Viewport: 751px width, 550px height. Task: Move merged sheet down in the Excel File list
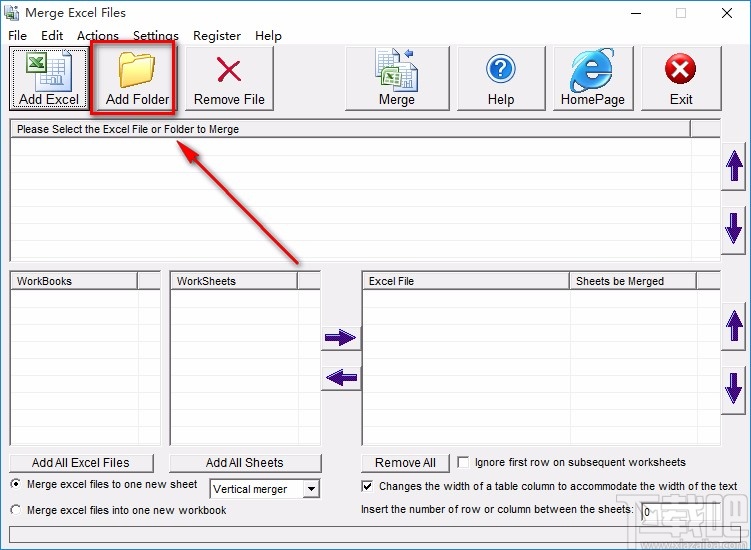734,390
